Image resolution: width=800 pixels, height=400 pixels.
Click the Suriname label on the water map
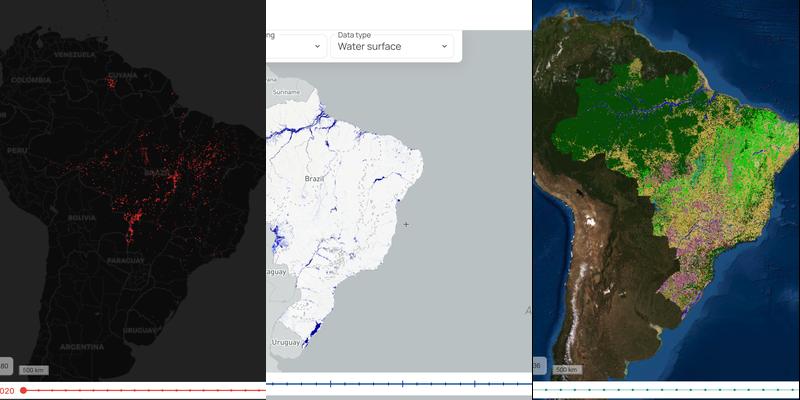pos(285,92)
